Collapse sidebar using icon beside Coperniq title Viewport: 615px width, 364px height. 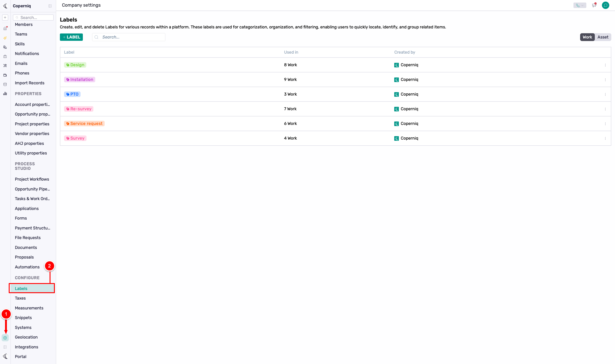50,6
